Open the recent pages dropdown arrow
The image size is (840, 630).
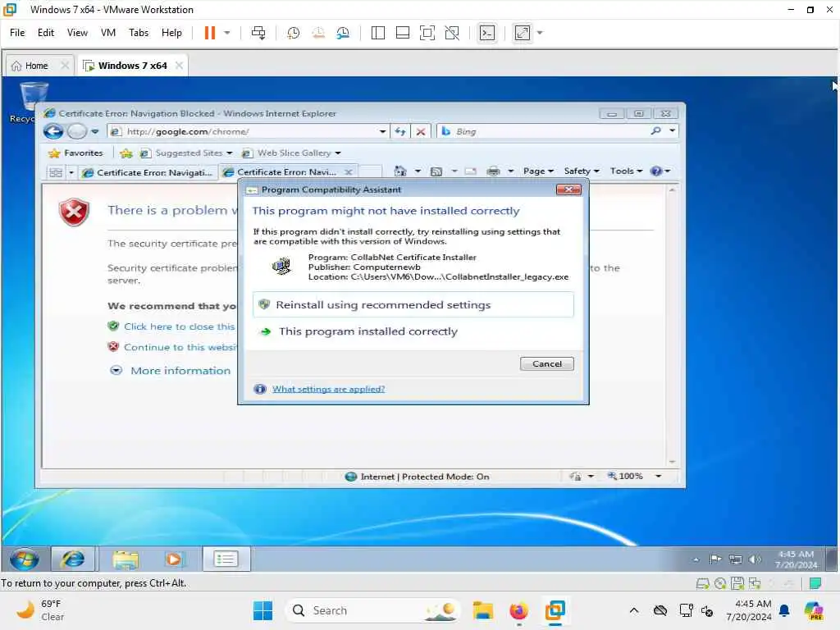click(x=95, y=131)
